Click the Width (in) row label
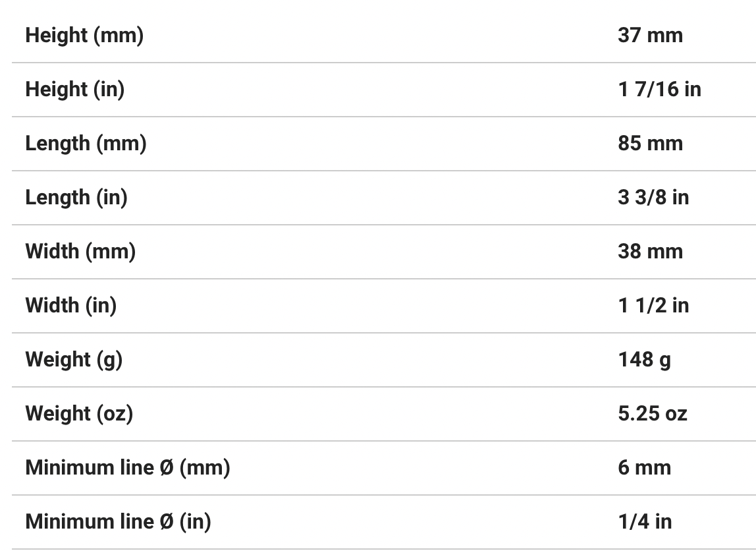 [x=70, y=305]
